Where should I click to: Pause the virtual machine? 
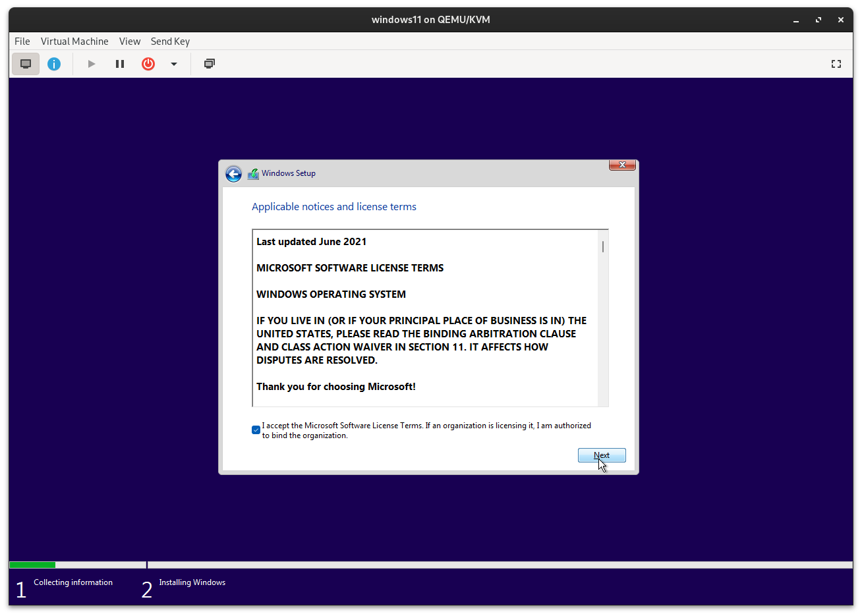coord(120,64)
